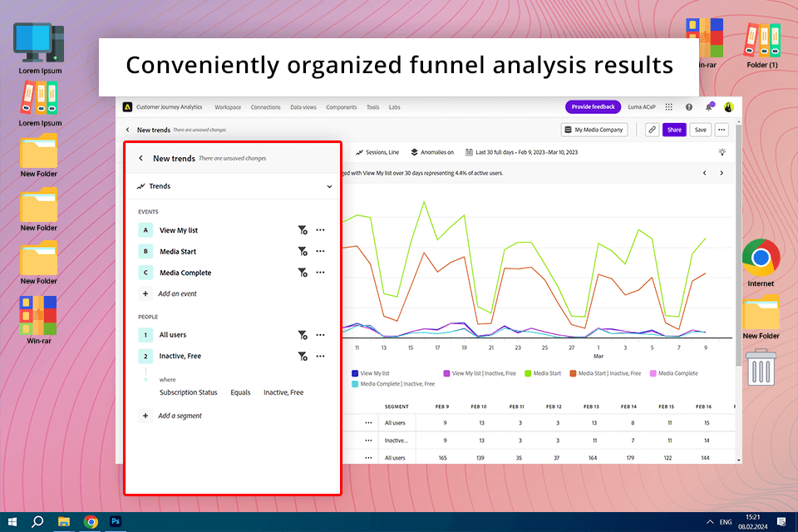Image resolution: width=798 pixels, height=532 pixels.
Task: Click the filter icon beside All users
Action: 303,335
